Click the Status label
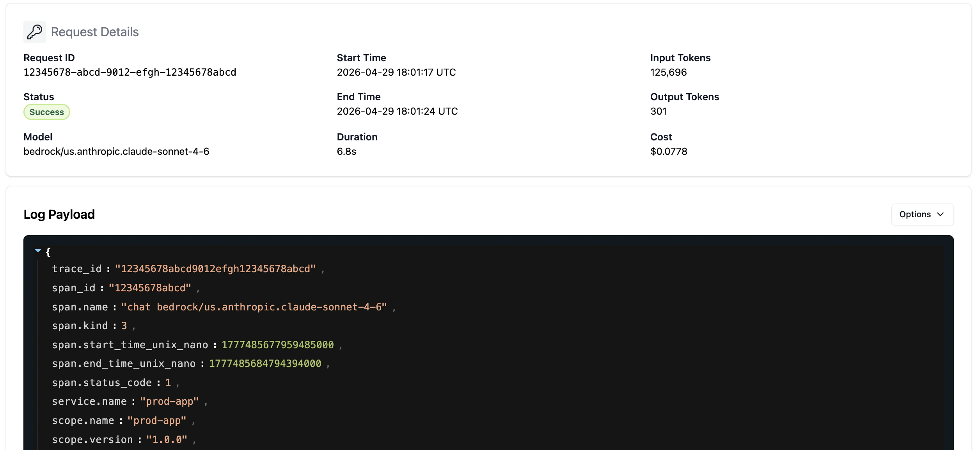 point(39,97)
